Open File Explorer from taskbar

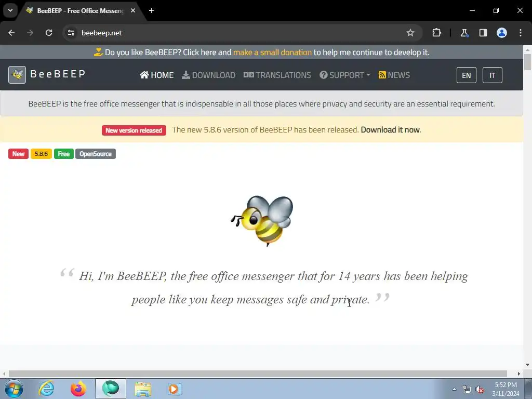[143, 389]
